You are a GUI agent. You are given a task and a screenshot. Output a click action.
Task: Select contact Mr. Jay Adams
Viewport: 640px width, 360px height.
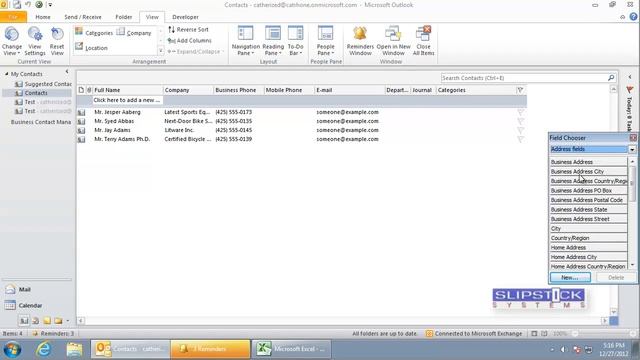point(112,130)
